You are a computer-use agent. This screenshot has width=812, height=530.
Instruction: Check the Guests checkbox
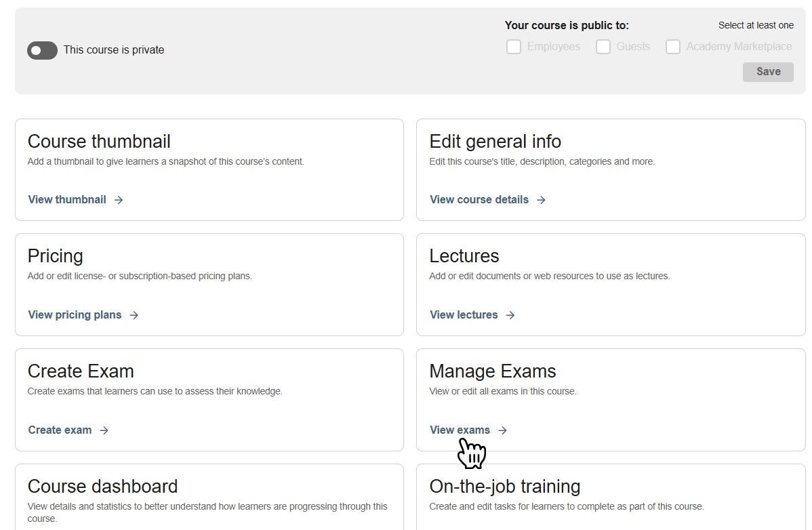pos(603,47)
